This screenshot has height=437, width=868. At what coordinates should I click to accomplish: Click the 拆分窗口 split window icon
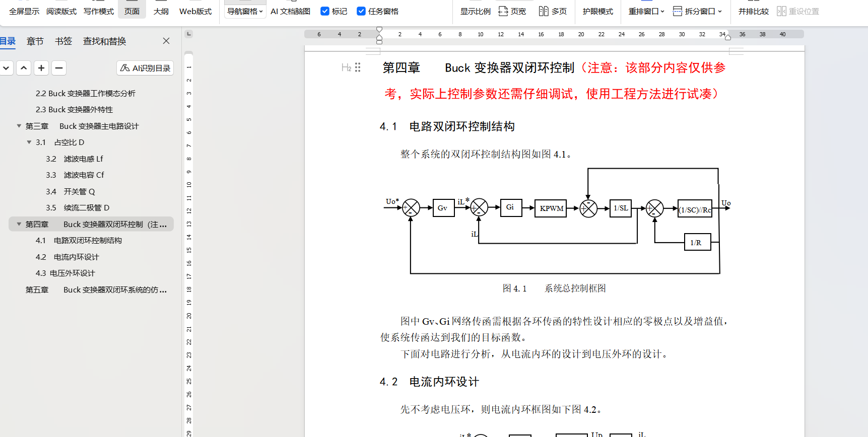click(x=678, y=11)
